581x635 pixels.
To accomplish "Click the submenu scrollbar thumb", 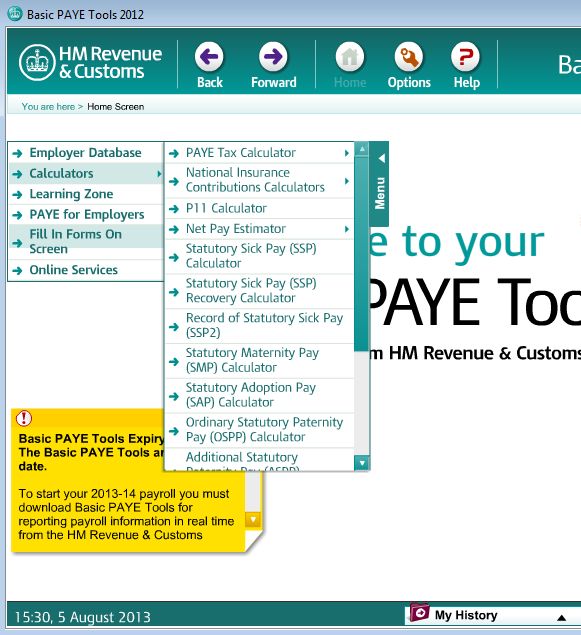I will [361, 254].
